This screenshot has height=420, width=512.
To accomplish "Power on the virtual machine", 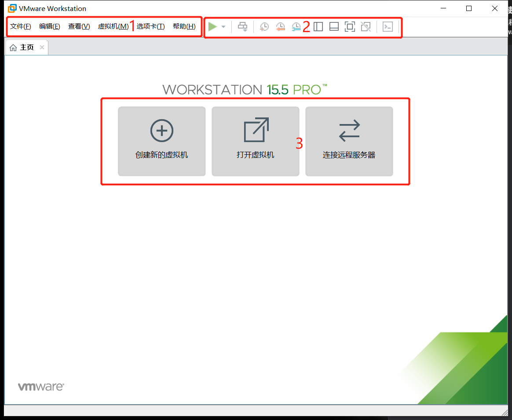I will [x=213, y=27].
